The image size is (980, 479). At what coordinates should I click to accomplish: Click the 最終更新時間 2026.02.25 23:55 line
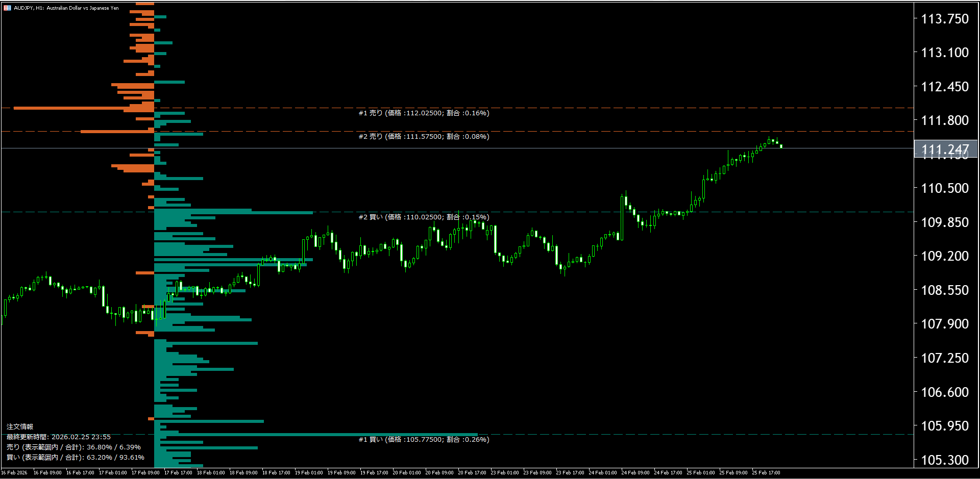59,437
